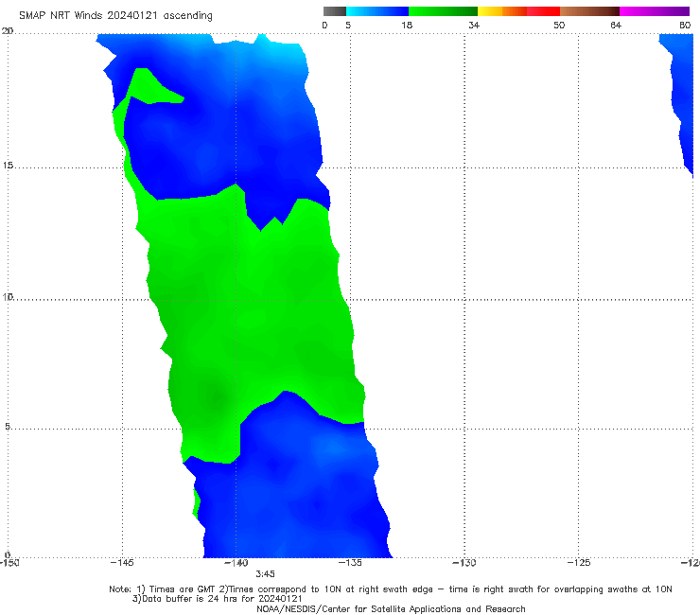Click the gray 0-5 segment of the color bar
Viewport: 700px width, 615px height.
click(335, 11)
